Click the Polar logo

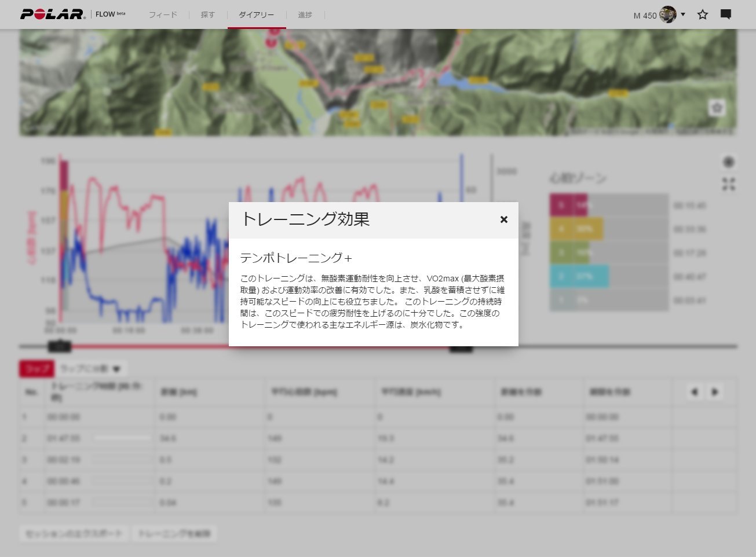[x=53, y=14]
